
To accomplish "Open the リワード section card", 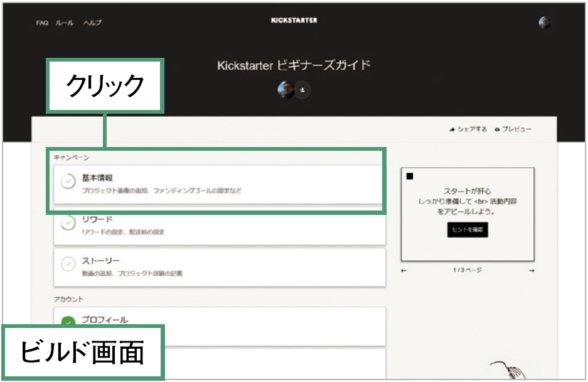I will click(x=220, y=226).
